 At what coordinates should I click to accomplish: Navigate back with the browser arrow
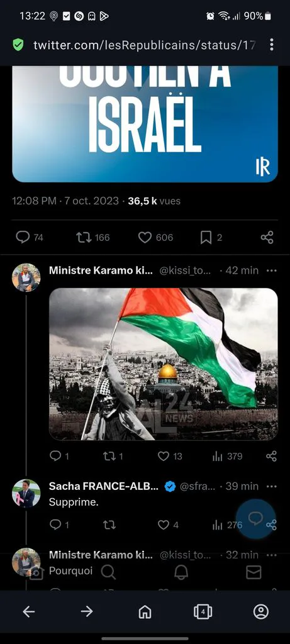click(x=29, y=612)
